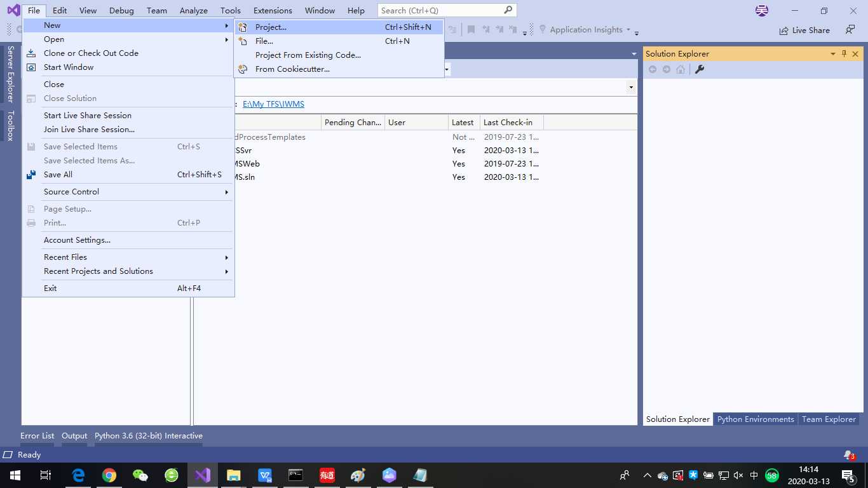Open the Paint taskbar icon

(x=358, y=475)
